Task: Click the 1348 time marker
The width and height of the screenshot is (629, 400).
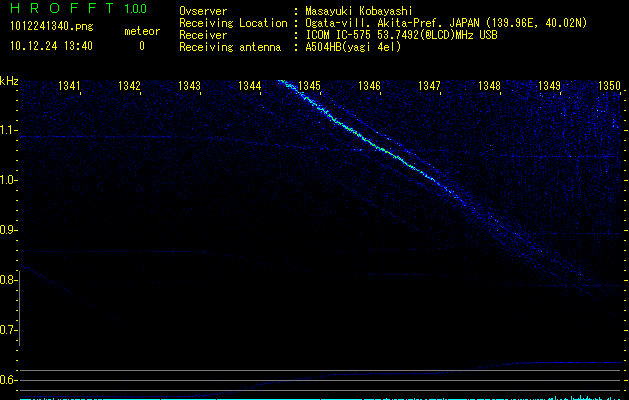Action: click(489, 86)
